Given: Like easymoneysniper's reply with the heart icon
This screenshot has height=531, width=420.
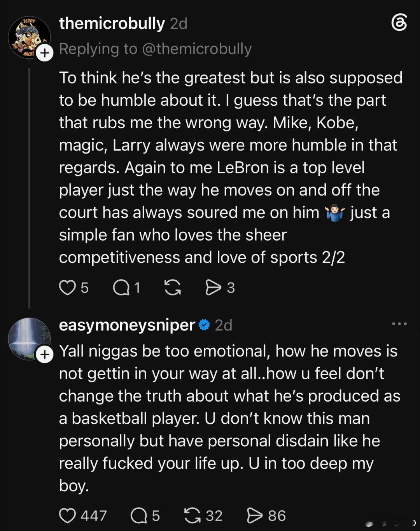Looking at the screenshot, I should pos(67,516).
